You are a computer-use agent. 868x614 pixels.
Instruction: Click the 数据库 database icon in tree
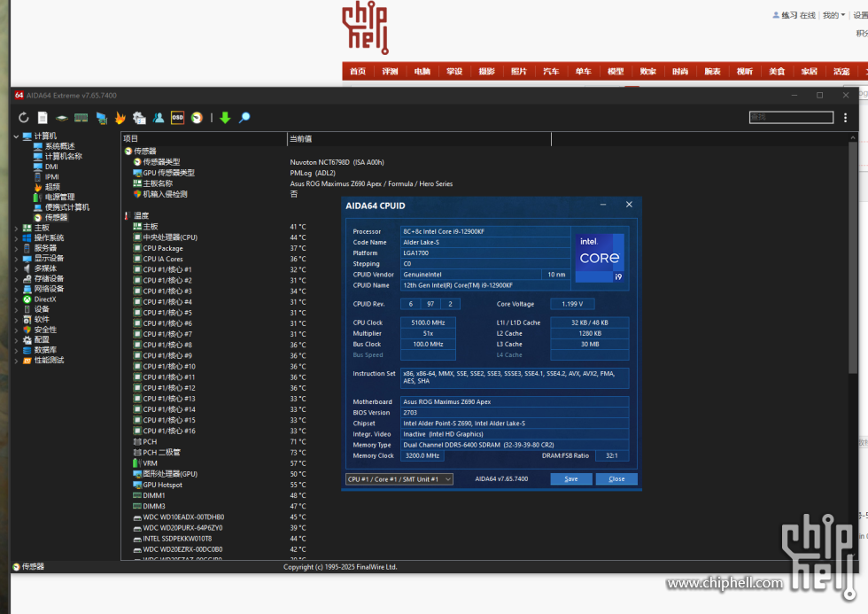[x=27, y=351]
